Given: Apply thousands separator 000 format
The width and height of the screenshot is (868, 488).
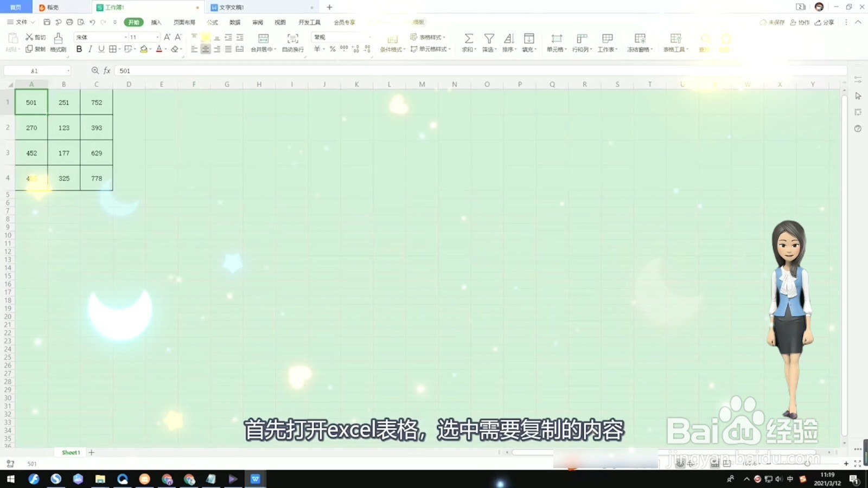Looking at the screenshot, I should [x=344, y=49].
